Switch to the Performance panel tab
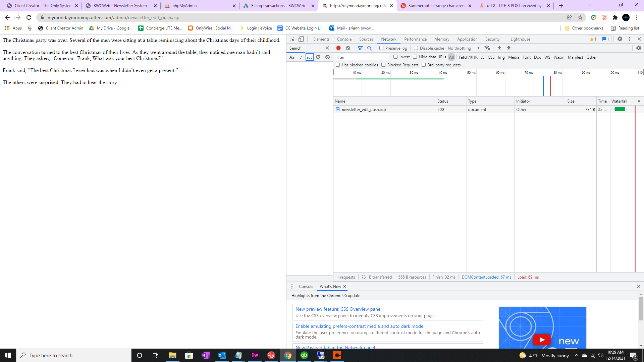Image resolution: width=644 pixels, height=362 pixels. (x=416, y=39)
